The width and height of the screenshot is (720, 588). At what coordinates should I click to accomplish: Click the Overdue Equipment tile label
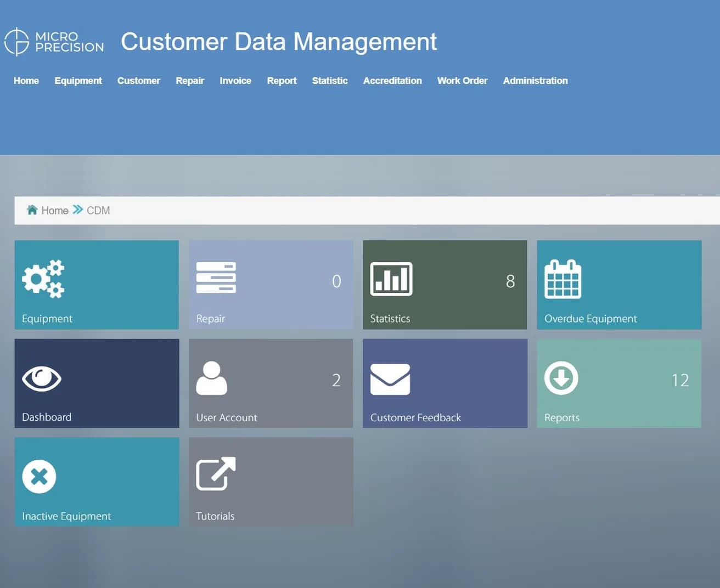(x=590, y=319)
